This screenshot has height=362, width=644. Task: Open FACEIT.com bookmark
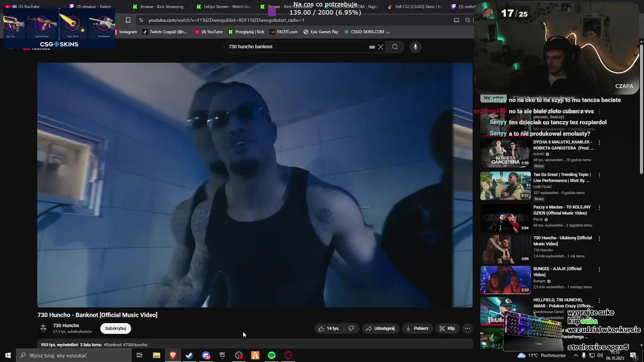click(283, 32)
